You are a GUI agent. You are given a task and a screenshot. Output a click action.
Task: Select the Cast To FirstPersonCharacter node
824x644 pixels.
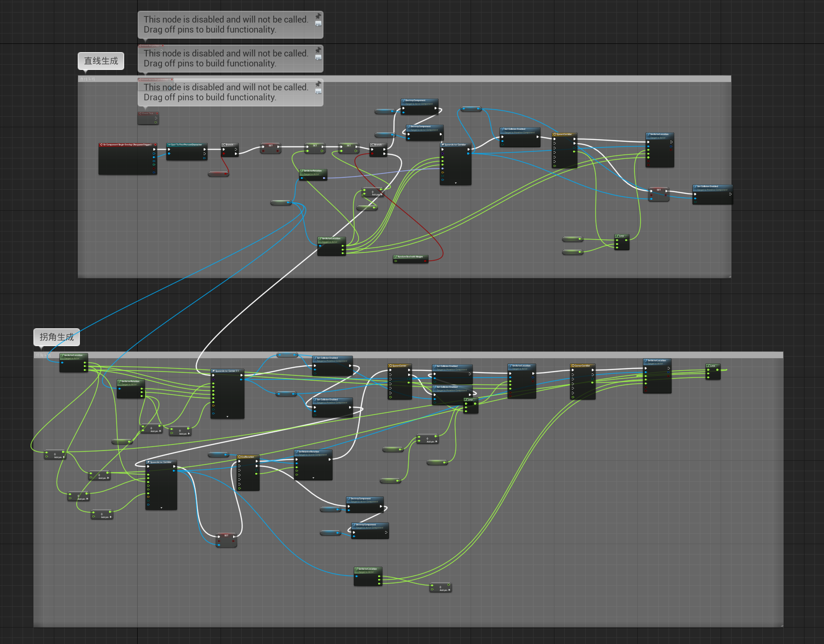tap(187, 152)
